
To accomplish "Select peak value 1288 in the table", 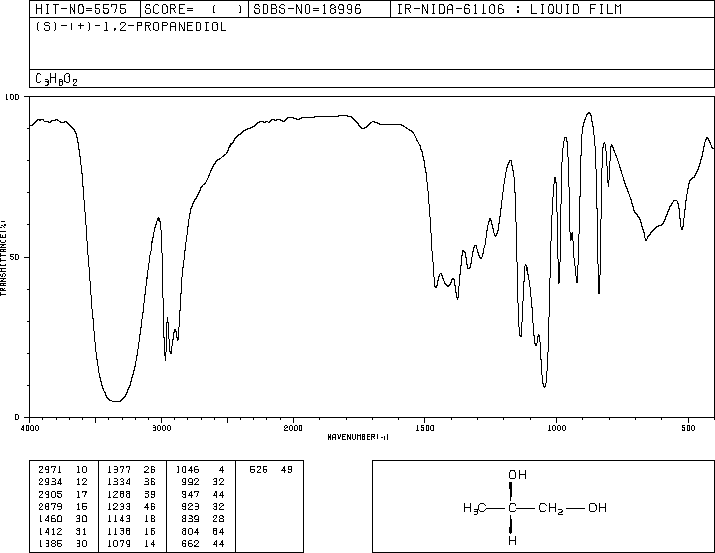I will coord(119,494).
